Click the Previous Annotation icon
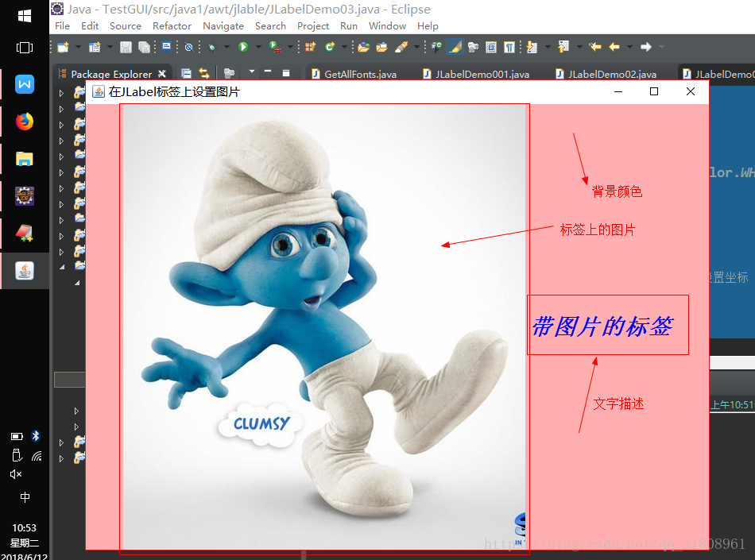 tap(563, 47)
